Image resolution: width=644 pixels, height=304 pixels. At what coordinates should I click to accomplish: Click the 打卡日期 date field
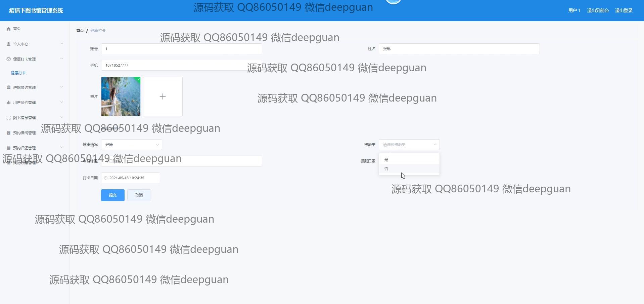pyautogui.click(x=131, y=178)
